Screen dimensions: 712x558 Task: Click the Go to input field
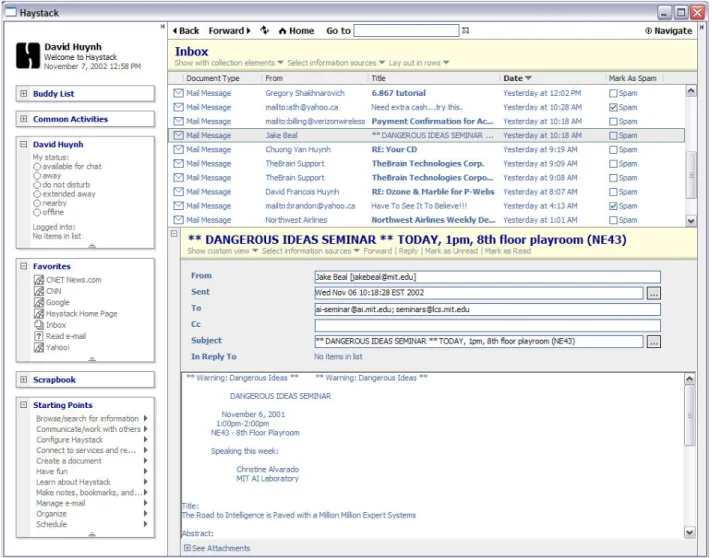coord(406,30)
